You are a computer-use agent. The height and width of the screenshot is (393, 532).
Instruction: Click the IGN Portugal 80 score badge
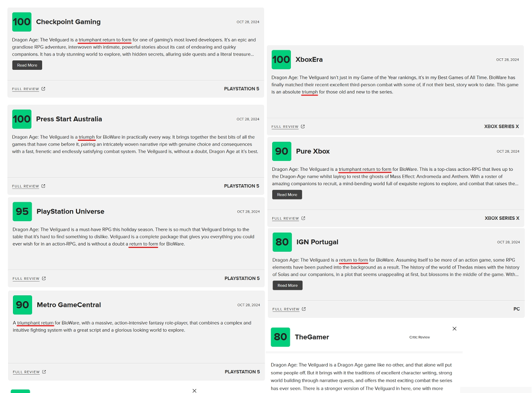pyautogui.click(x=282, y=242)
